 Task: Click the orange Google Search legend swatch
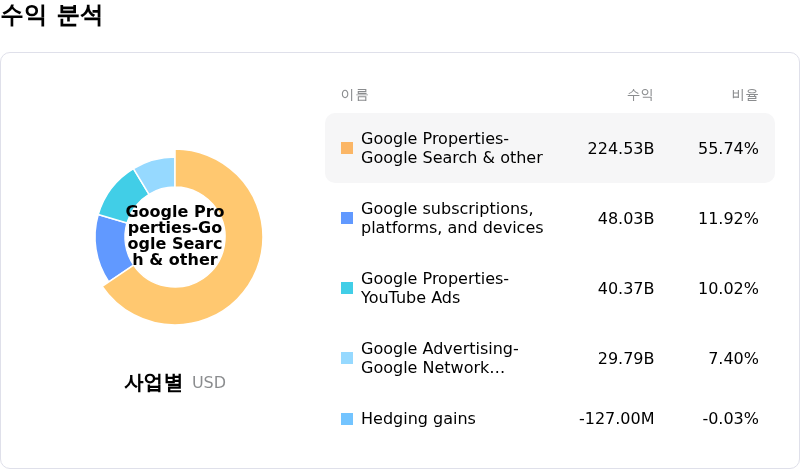[347, 148]
